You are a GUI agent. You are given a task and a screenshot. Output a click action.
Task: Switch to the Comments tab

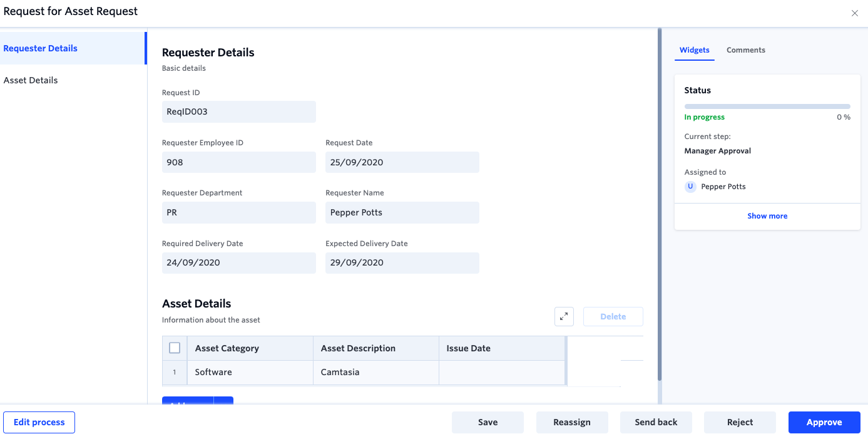point(745,50)
